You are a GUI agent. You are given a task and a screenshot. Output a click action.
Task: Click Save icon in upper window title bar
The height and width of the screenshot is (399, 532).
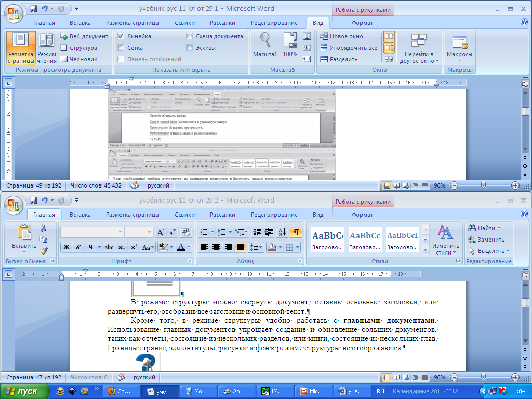pyautogui.click(x=33, y=9)
